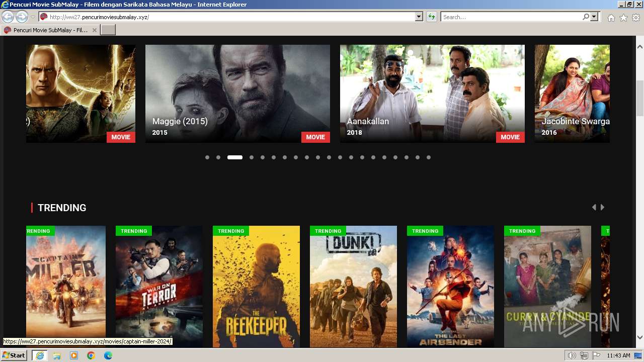Open the Maggie (2015) slider card
This screenshot has width=644, height=362.
pyautogui.click(x=237, y=94)
